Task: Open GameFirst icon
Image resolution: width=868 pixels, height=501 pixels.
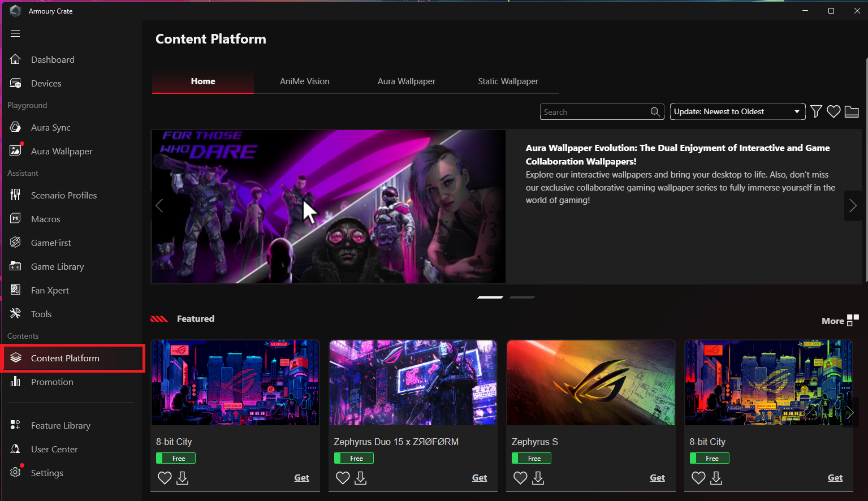Action: (15, 243)
